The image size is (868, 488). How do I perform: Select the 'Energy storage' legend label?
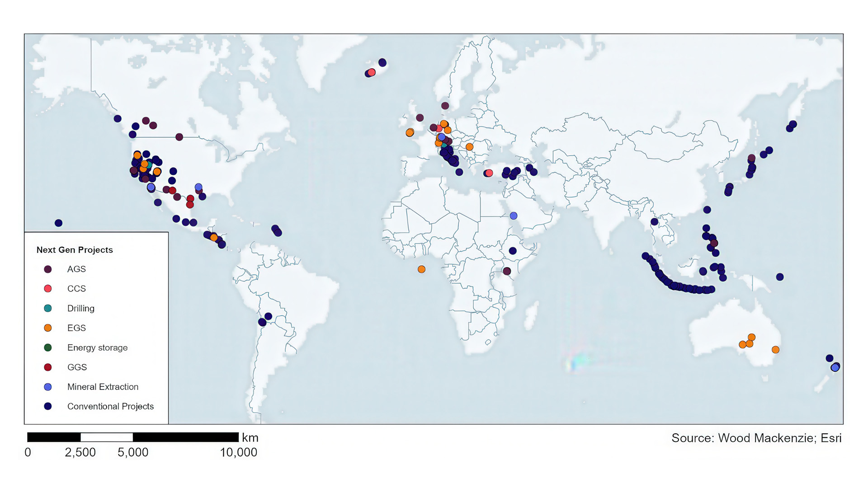pyautogui.click(x=98, y=348)
